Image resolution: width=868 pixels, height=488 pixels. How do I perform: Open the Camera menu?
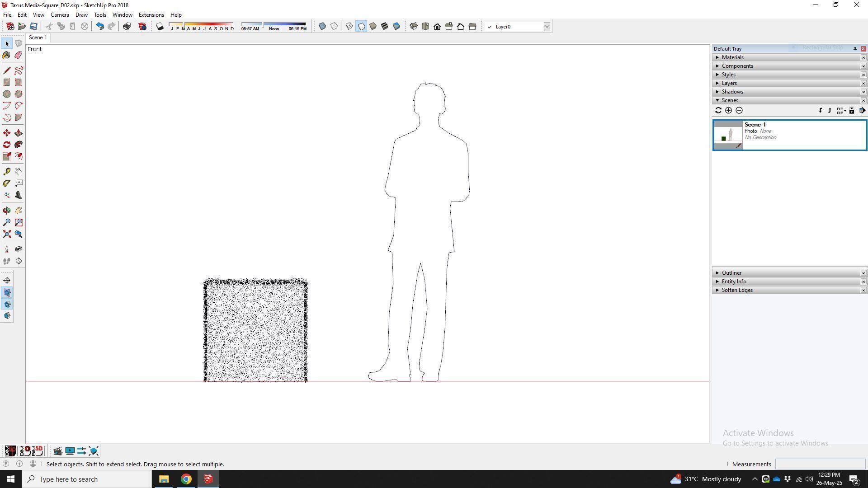(60, 15)
